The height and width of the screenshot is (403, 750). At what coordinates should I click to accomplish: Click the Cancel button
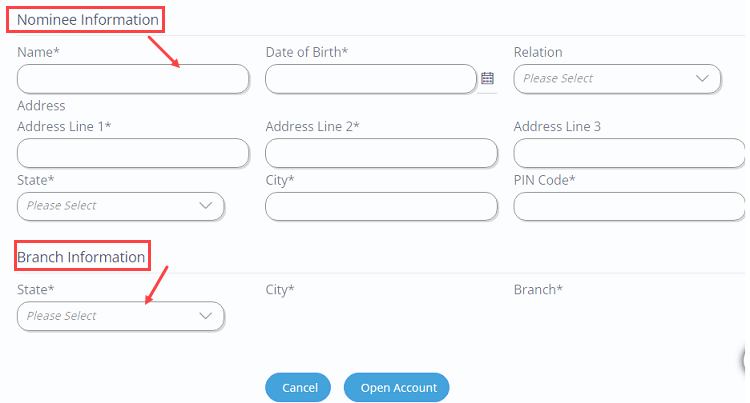pyautogui.click(x=298, y=387)
